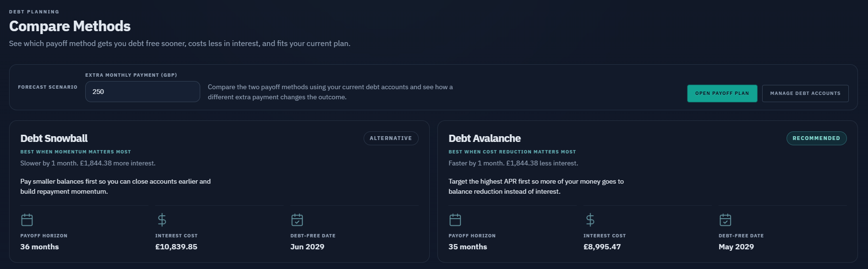Image resolution: width=868 pixels, height=269 pixels.
Task: Open the payoff plan
Action: point(722,94)
